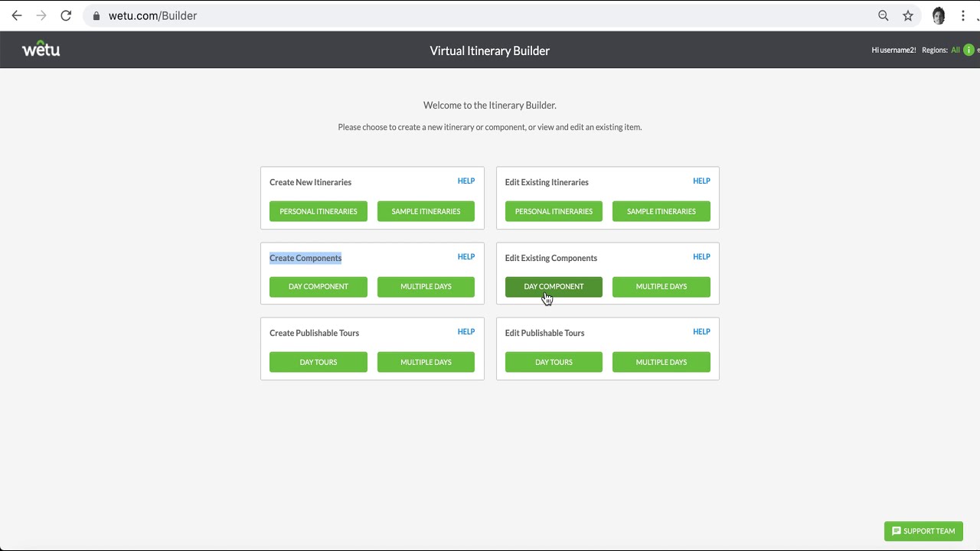The image size is (980, 551).
Task: Open Help for Edit Existing Components
Action: coord(701,257)
